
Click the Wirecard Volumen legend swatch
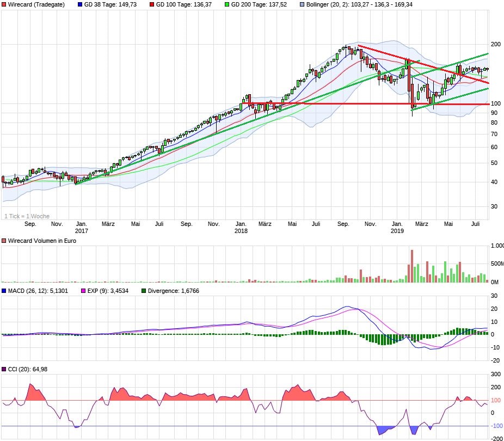(3, 241)
